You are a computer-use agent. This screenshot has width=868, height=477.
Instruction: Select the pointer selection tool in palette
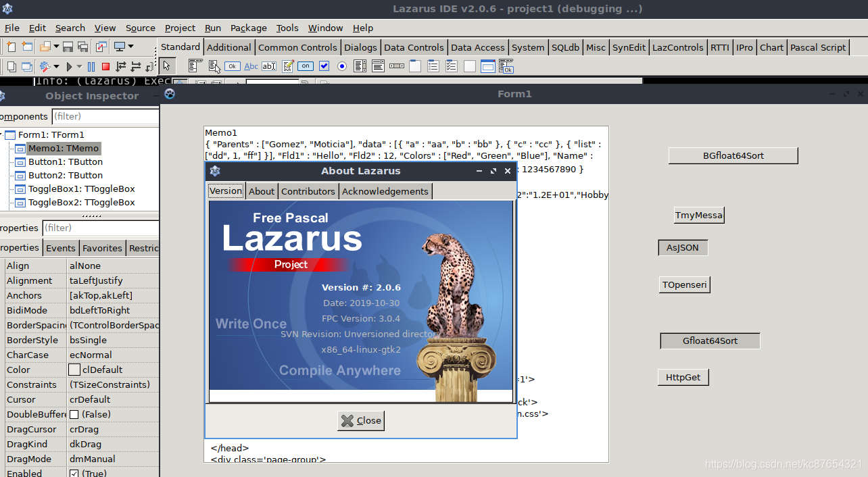pos(166,66)
